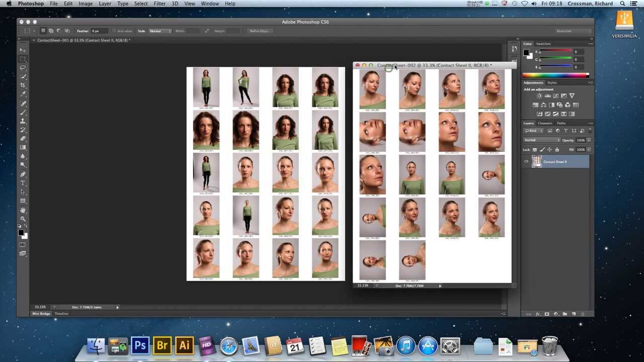Select the Zoom tool
The height and width of the screenshot is (362, 644).
[23, 219]
